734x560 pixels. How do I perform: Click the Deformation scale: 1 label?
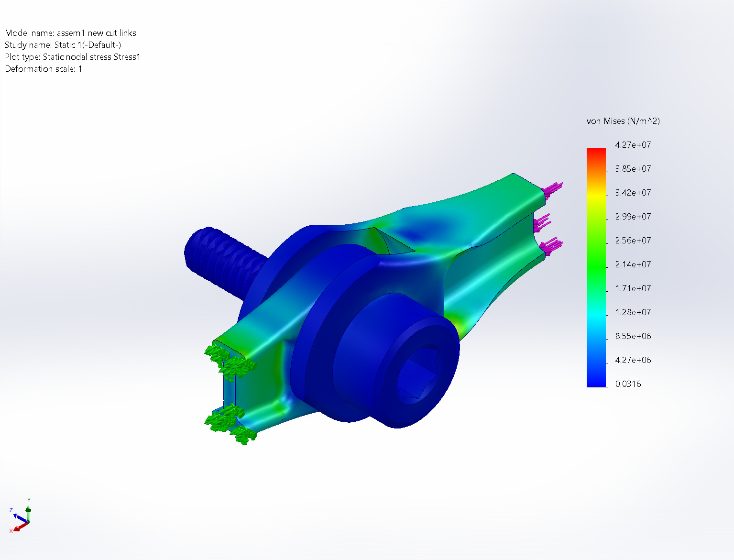(43, 68)
